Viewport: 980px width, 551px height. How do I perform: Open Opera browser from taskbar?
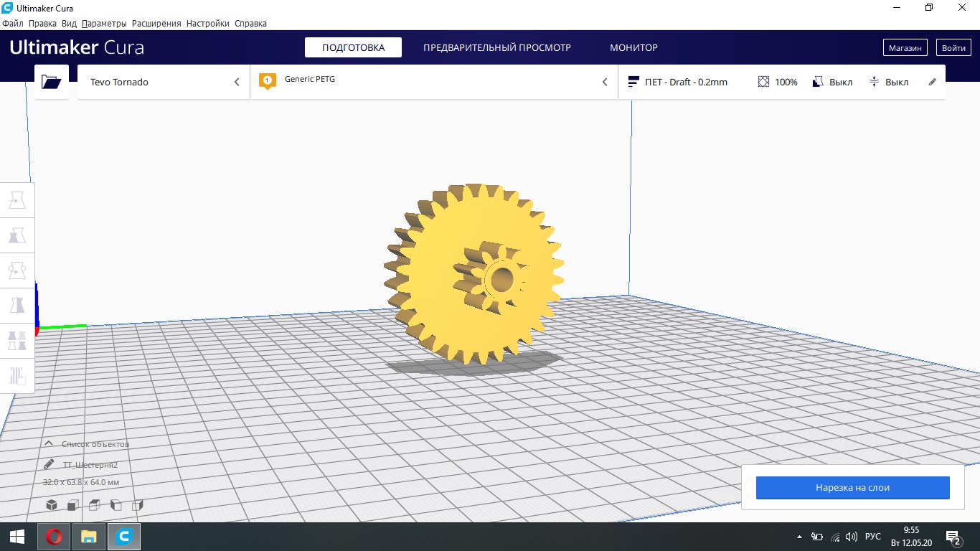pos(53,536)
